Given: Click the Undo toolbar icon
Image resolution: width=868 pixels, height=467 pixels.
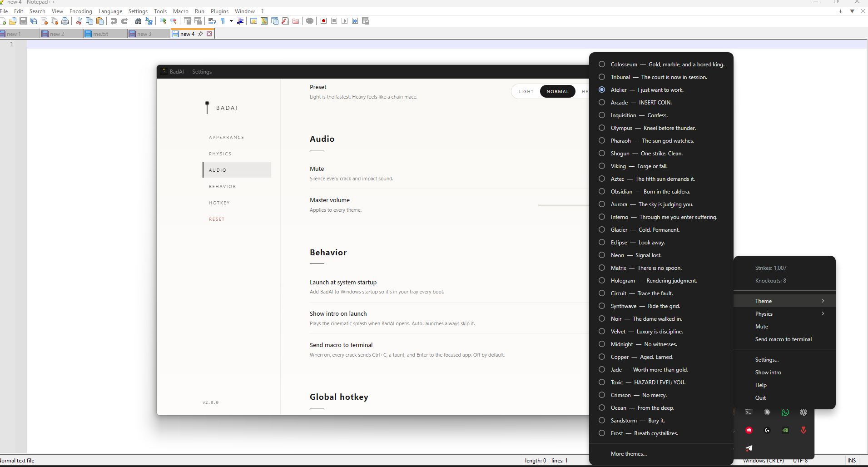Looking at the screenshot, I should click(x=114, y=21).
